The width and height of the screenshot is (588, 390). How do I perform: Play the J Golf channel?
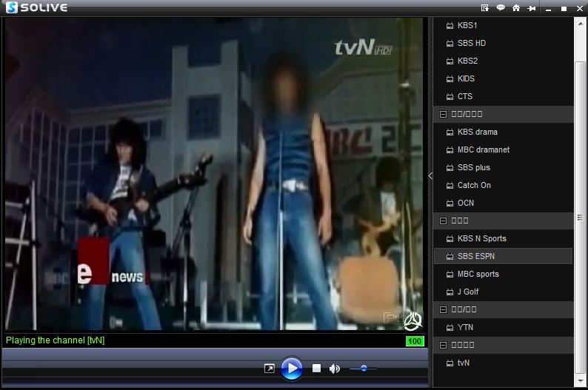(x=468, y=292)
